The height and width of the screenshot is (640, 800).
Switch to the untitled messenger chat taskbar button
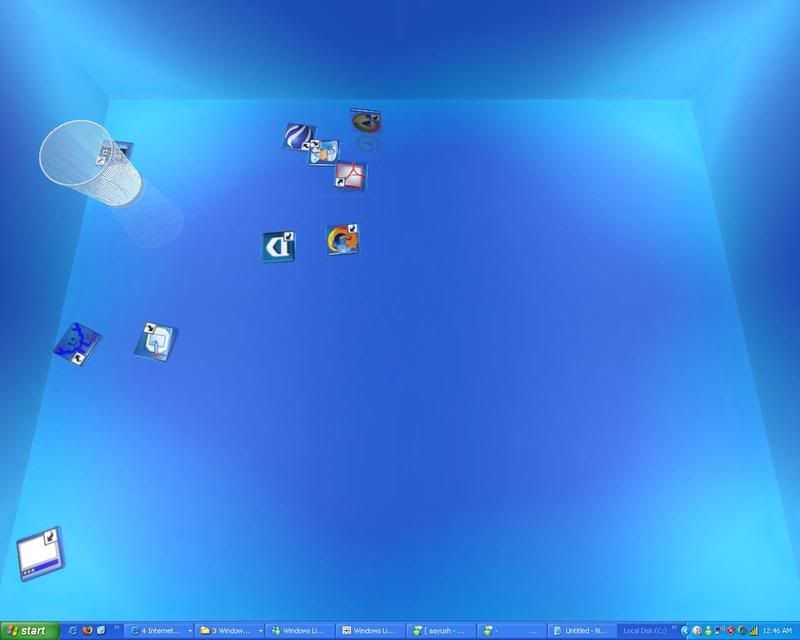coord(511,631)
